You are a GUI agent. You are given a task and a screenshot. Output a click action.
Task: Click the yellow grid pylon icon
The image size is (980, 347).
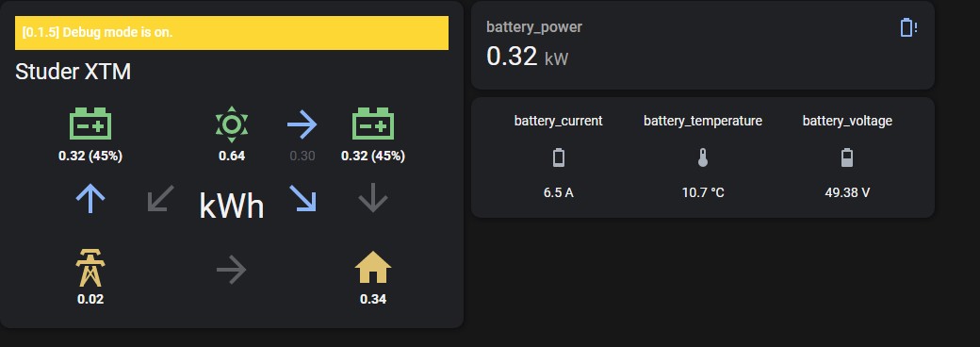tap(90, 268)
